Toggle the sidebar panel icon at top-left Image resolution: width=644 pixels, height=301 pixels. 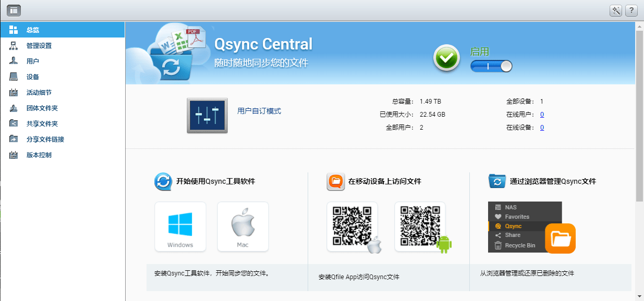tap(14, 10)
